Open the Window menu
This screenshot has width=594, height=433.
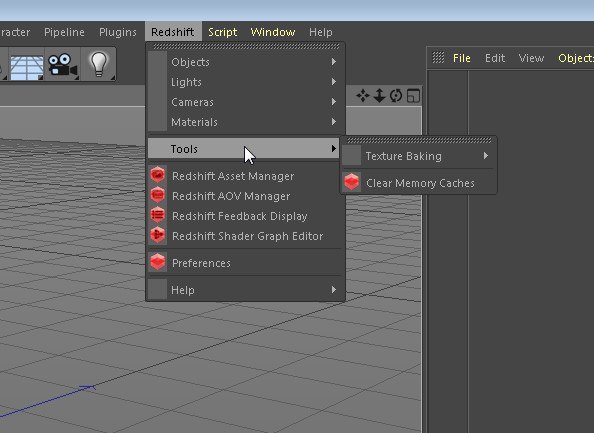pos(273,32)
